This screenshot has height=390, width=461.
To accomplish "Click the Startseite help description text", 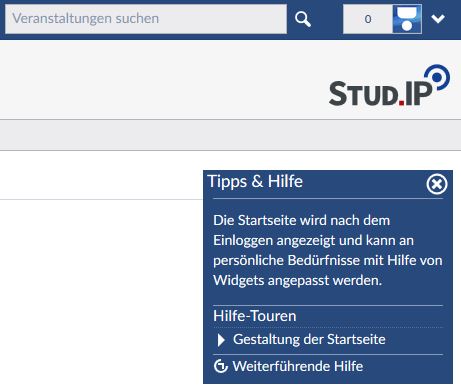I will pos(328,250).
